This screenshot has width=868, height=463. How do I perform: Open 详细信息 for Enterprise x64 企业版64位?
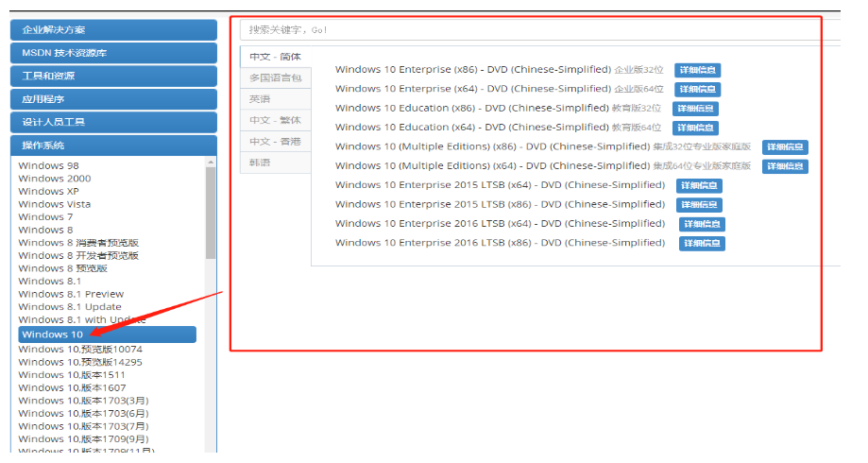pos(697,89)
